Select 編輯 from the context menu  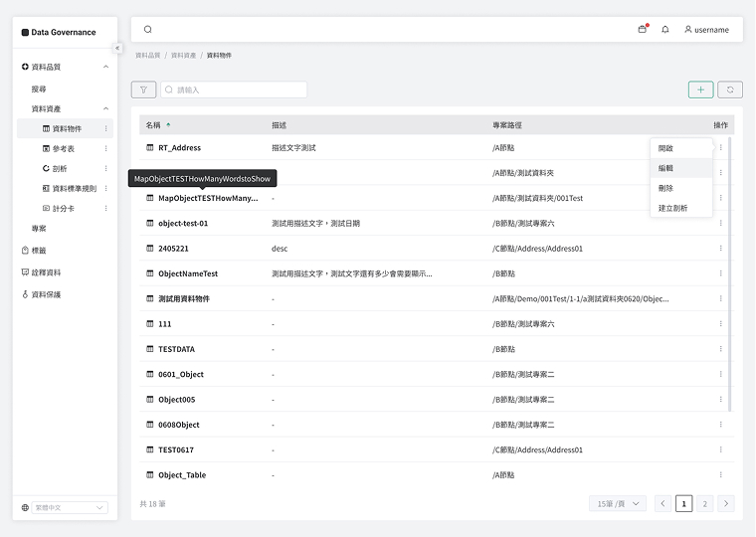tap(666, 168)
